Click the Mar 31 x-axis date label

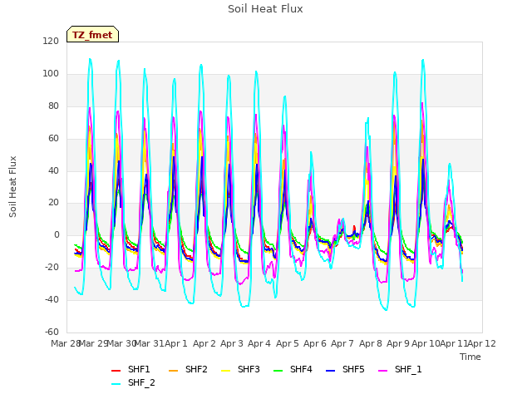point(149,343)
